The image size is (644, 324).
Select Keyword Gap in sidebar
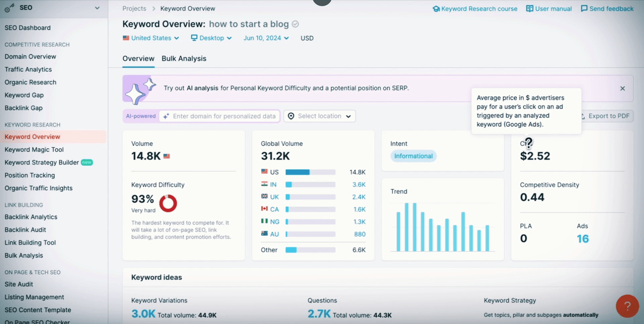(x=24, y=95)
